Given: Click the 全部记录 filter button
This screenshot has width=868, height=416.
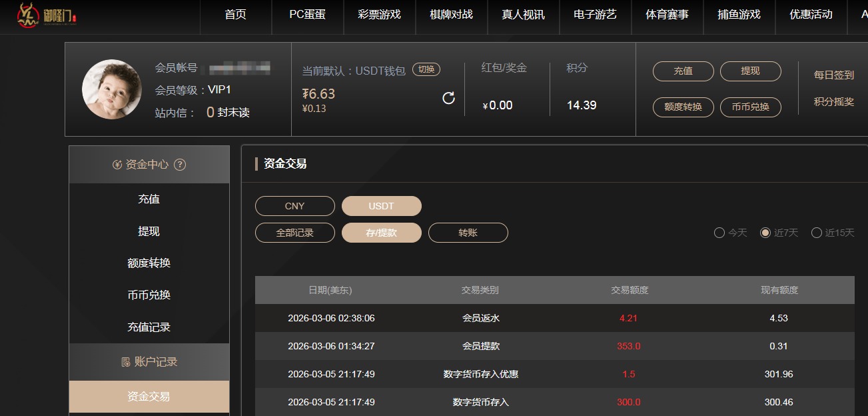Looking at the screenshot, I should tap(294, 232).
